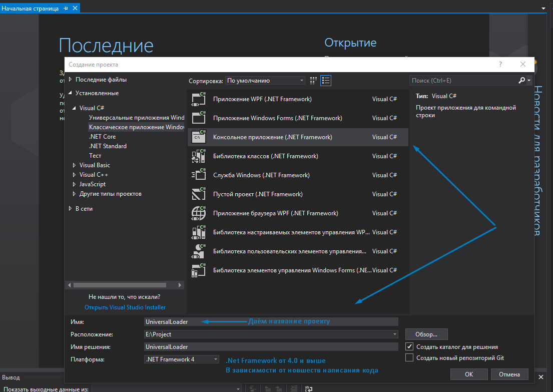Open the Visual Studio Installer link

[125, 307]
